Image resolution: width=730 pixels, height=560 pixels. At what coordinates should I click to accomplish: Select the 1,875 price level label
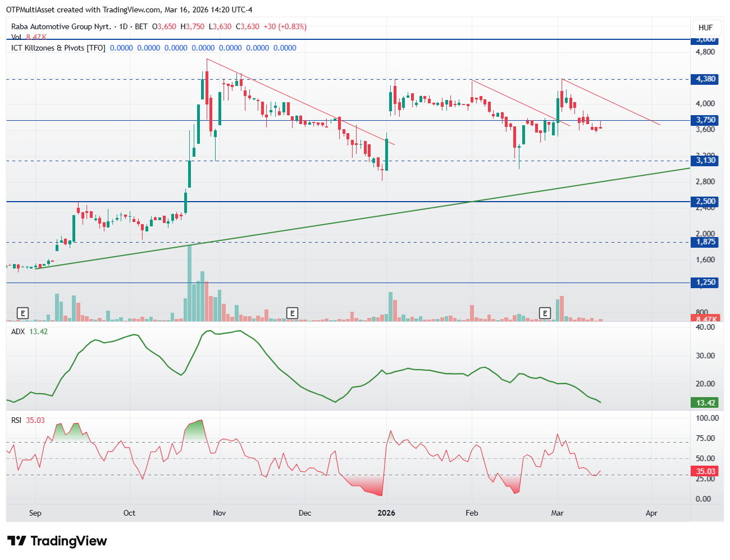point(706,242)
